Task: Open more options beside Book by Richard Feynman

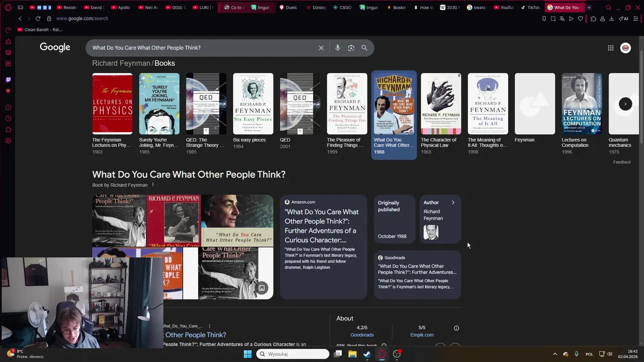Action: coord(153,185)
